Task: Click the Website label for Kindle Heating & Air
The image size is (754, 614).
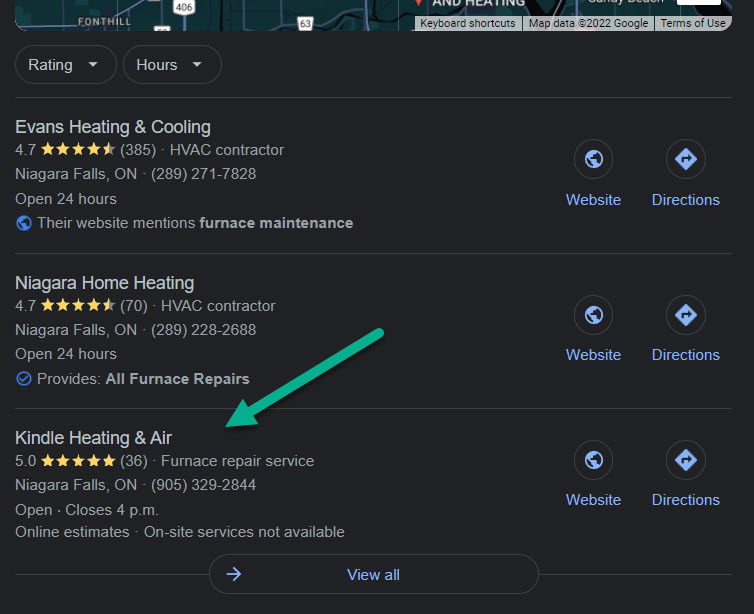Action: tap(593, 500)
